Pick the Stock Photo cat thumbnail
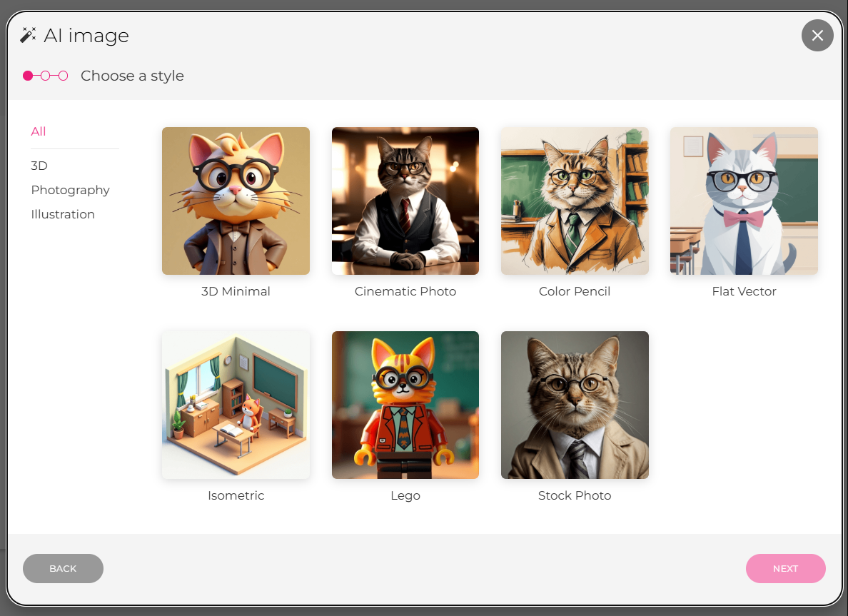 [x=575, y=405]
